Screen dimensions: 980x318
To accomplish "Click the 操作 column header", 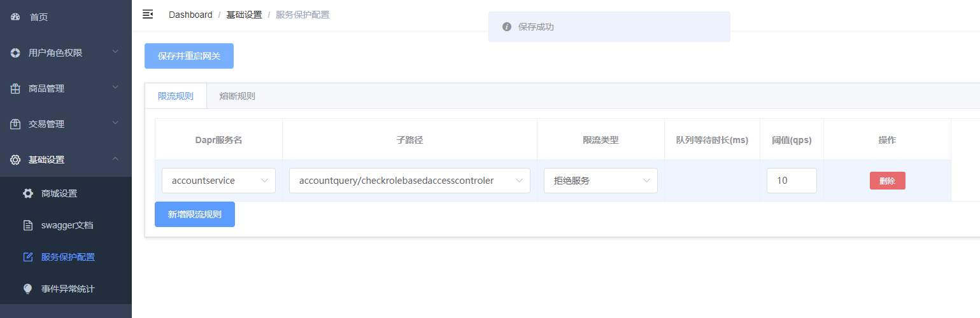I will (x=887, y=140).
